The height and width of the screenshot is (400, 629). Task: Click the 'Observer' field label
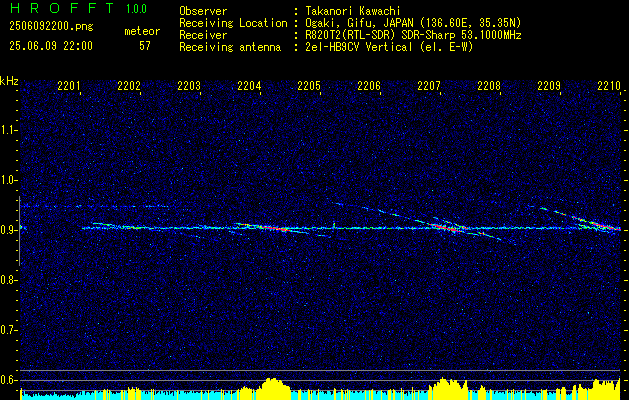(203, 11)
